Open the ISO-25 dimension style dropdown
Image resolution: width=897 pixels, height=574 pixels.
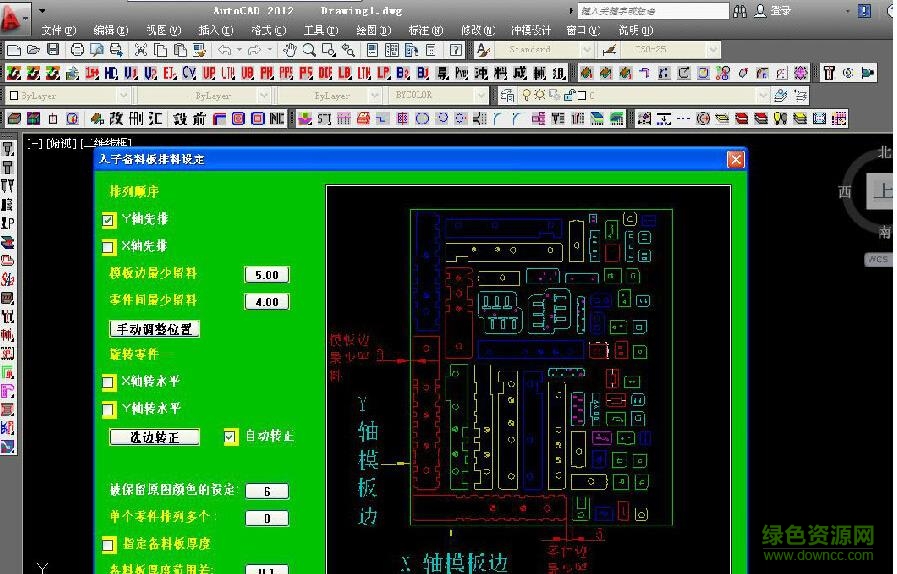[x=713, y=50]
